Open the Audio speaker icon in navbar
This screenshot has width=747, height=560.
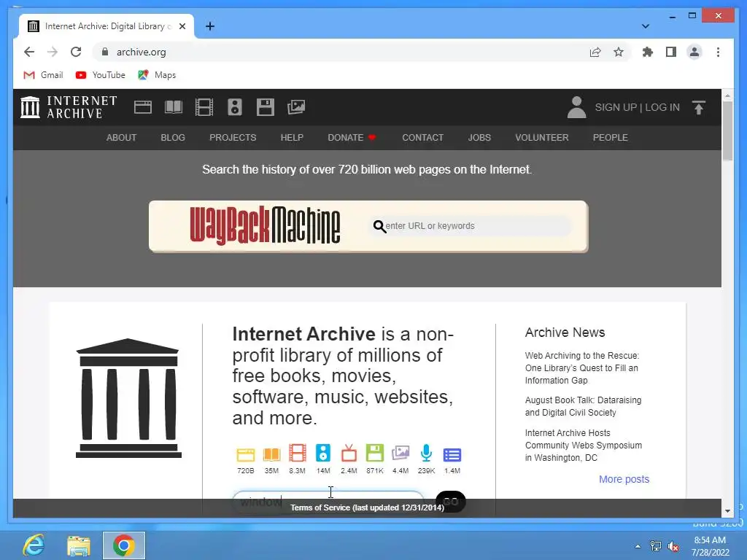[x=235, y=107]
